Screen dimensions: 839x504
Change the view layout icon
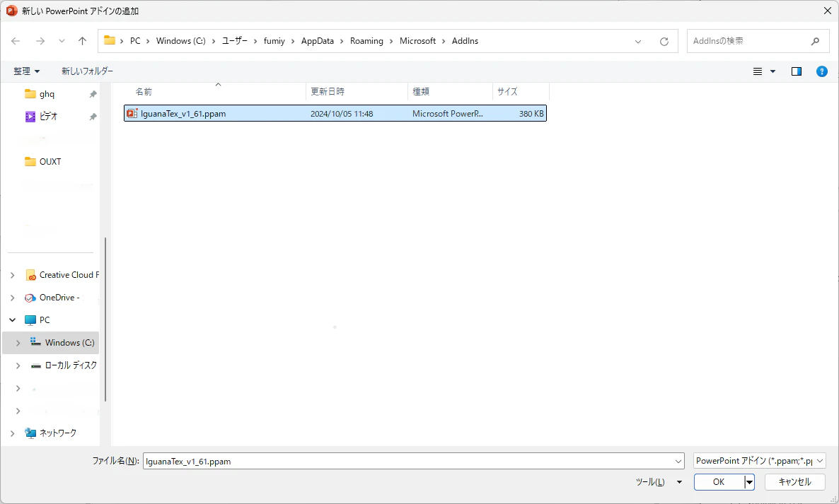[x=758, y=71]
